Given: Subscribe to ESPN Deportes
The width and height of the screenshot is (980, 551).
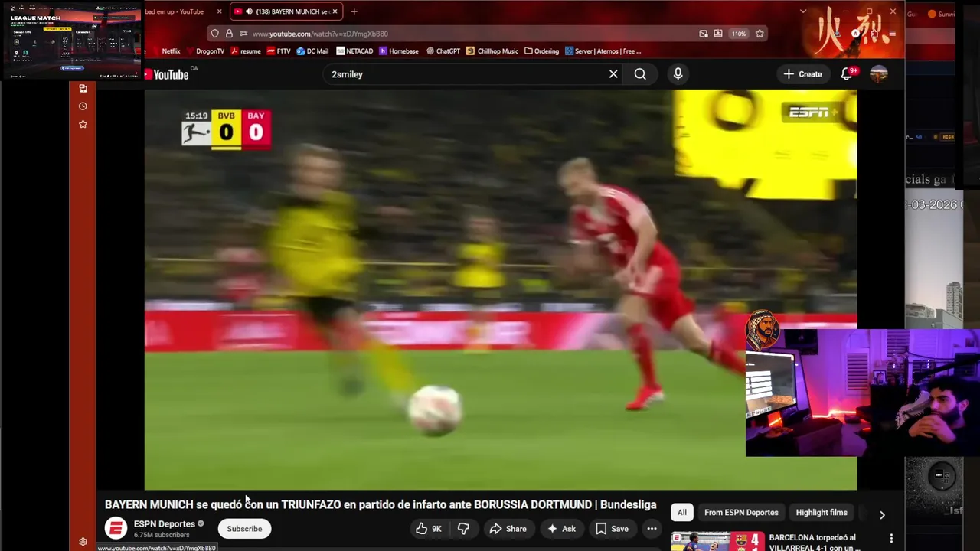Looking at the screenshot, I should [x=244, y=529].
